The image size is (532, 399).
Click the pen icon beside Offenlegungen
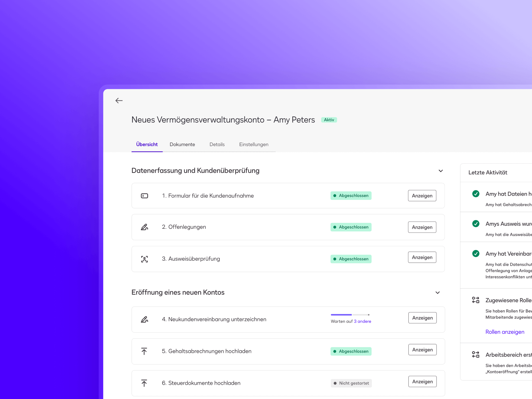click(144, 227)
